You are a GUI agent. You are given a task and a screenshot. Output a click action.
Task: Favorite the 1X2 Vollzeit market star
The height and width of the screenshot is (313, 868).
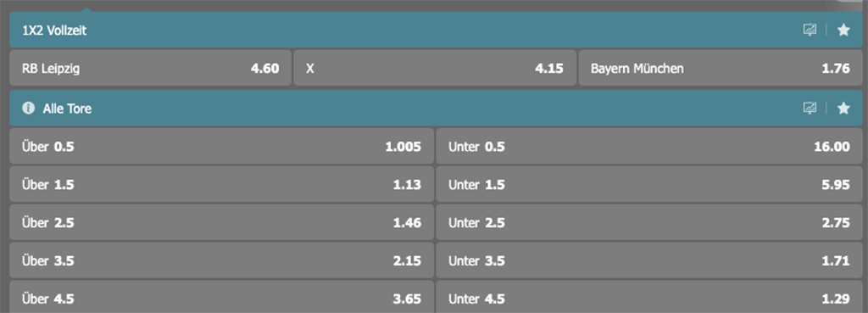pos(843,30)
